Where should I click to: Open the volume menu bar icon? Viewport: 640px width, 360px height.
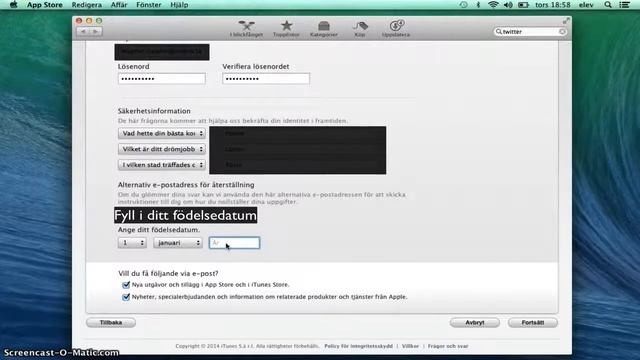point(508,5)
